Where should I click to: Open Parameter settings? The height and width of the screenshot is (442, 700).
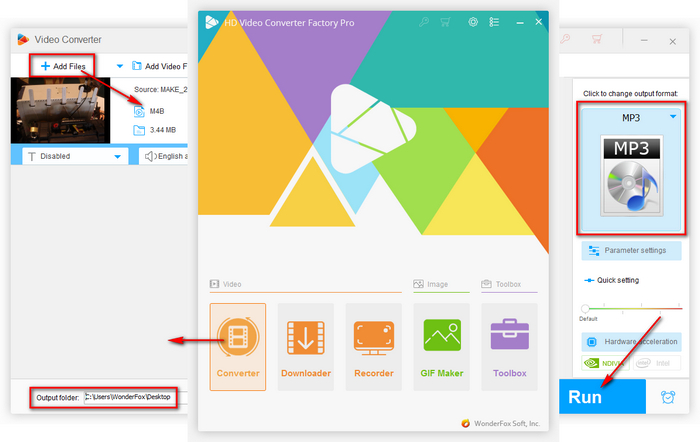click(631, 250)
